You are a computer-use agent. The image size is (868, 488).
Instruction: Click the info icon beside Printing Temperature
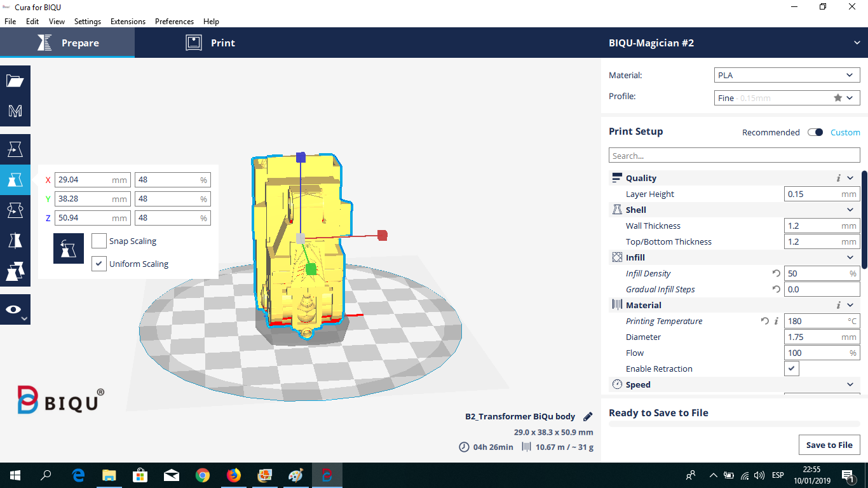[776, 322]
